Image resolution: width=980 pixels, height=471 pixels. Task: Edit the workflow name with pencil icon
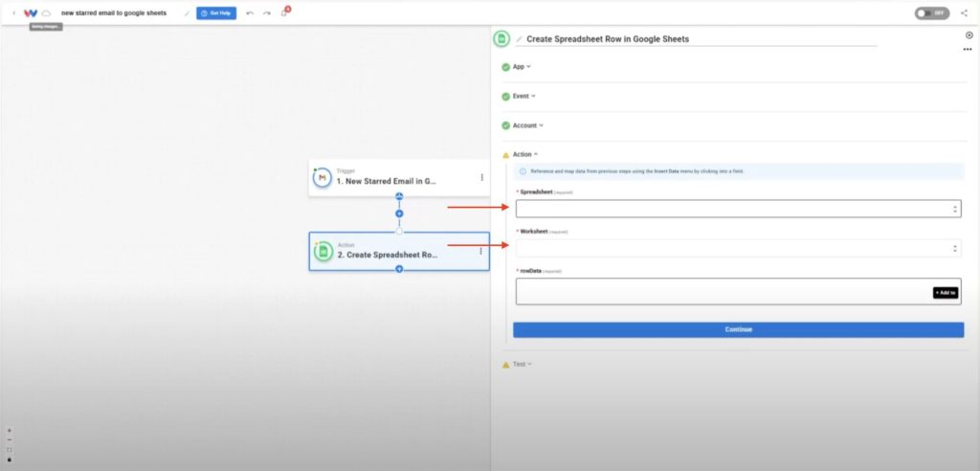pyautogui.click(x=187, y=13)
